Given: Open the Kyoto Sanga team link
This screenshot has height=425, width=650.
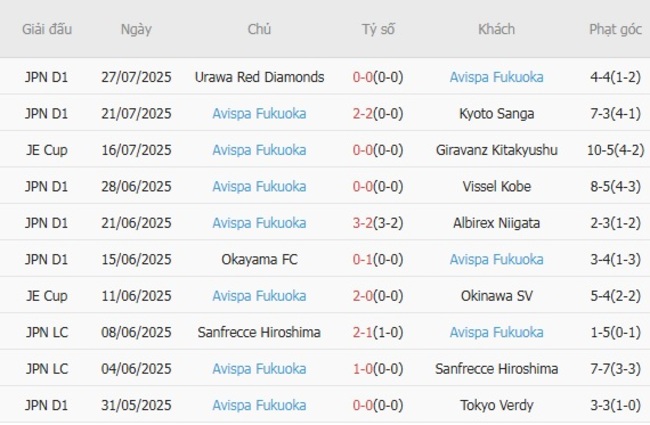Looking at the screenshot, I should tap(496, 114).
